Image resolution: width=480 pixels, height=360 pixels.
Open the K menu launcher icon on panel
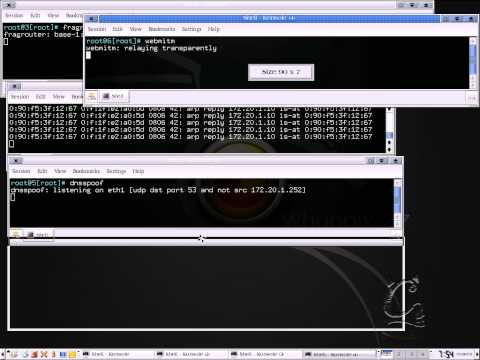coord(14,354)
